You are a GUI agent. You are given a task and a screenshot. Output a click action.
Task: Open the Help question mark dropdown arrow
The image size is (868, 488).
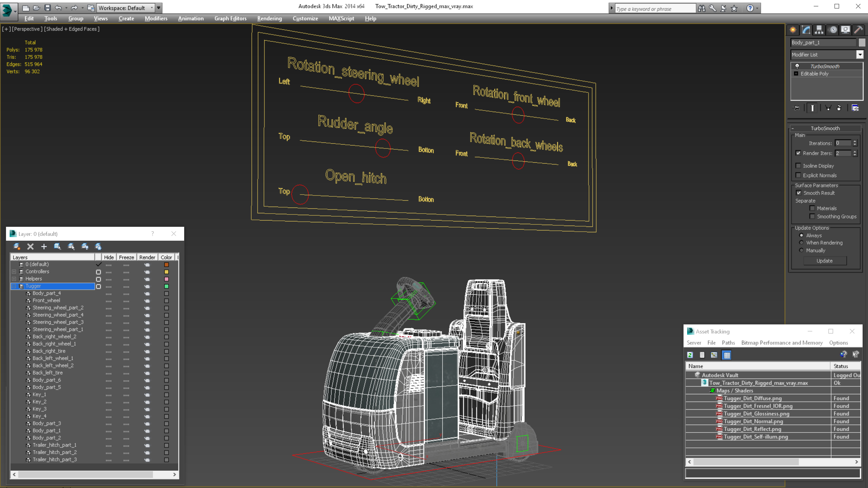click(757, 8)
